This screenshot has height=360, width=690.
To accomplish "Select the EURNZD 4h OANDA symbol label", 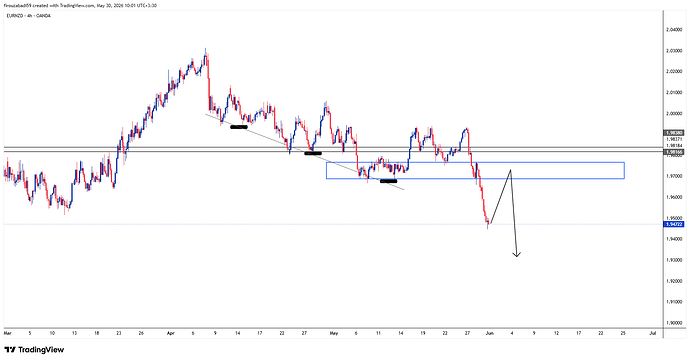I will (29, 16).
